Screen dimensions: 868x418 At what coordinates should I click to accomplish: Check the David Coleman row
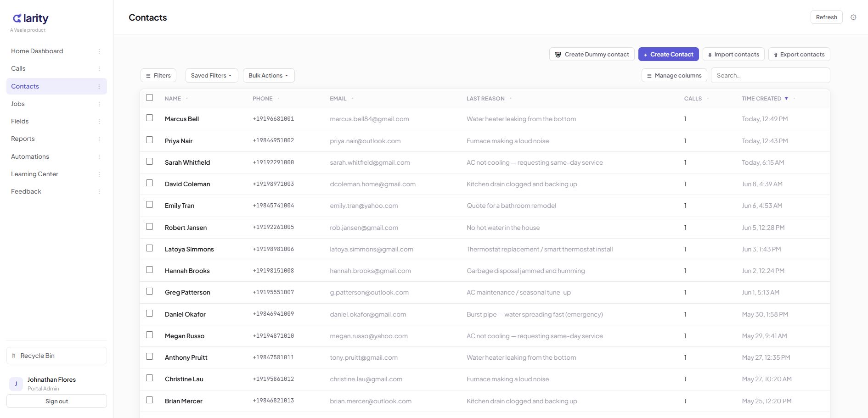pos(149,183)
